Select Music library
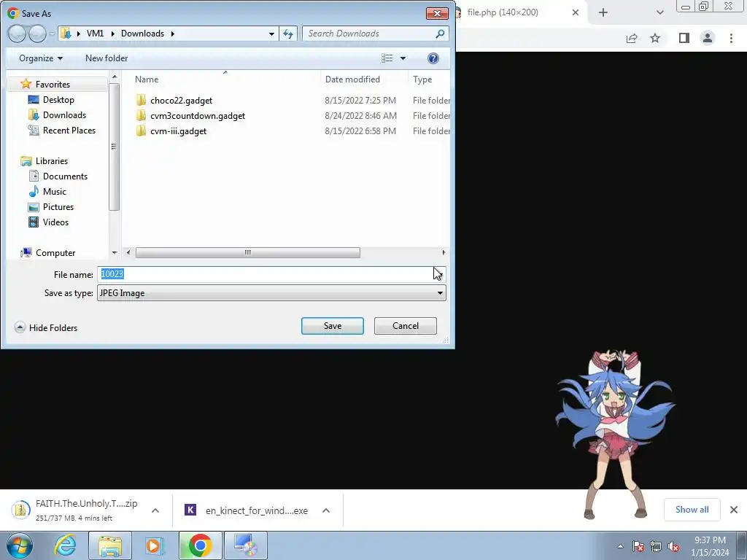747x560 pixels. pos(54,192)
